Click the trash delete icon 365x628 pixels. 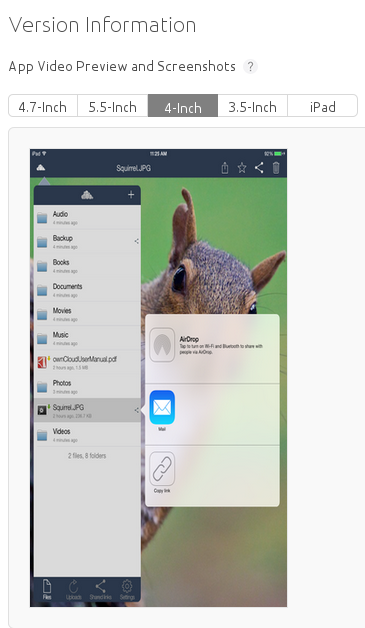point(276,168)
